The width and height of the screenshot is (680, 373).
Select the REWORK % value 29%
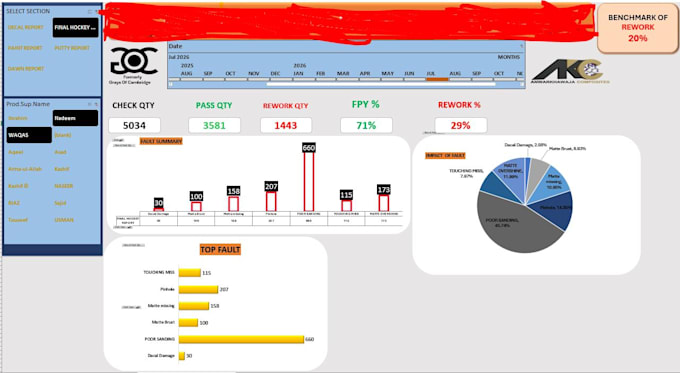[461, 125]
